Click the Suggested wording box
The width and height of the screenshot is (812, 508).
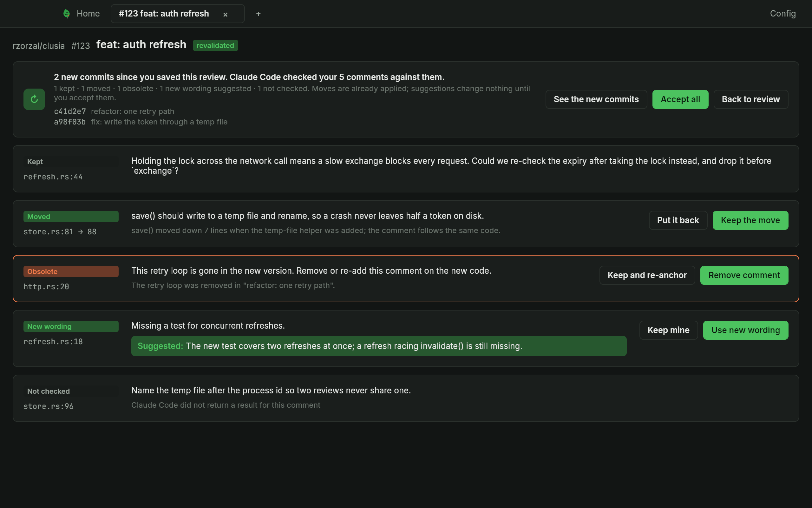pos(379,346)
